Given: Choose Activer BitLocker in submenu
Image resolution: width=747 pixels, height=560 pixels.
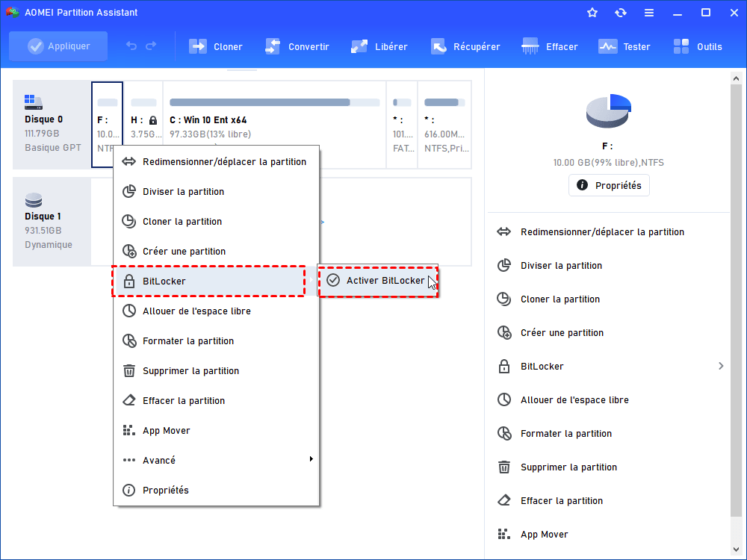Looking at the screenshot, I should (x=378, y=281).
